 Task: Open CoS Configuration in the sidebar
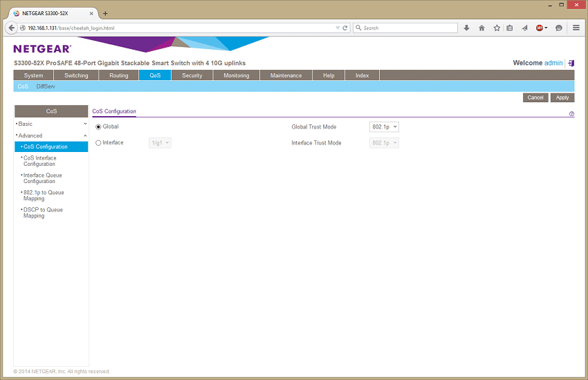pos(51,146)
